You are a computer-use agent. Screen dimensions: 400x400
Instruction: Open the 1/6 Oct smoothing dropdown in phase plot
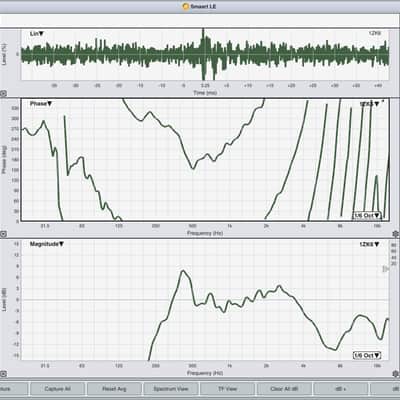click(x=367, y=215)
